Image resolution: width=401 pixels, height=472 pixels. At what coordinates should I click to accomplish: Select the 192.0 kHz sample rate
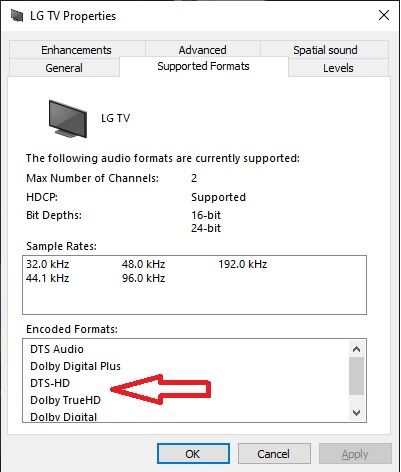click(243, 264)
